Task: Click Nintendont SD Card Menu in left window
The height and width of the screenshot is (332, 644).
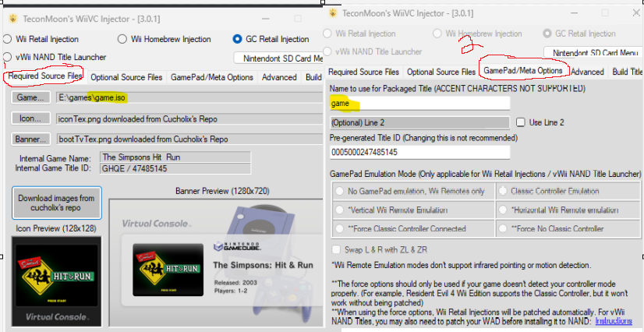Action: (x=279, y=58)
